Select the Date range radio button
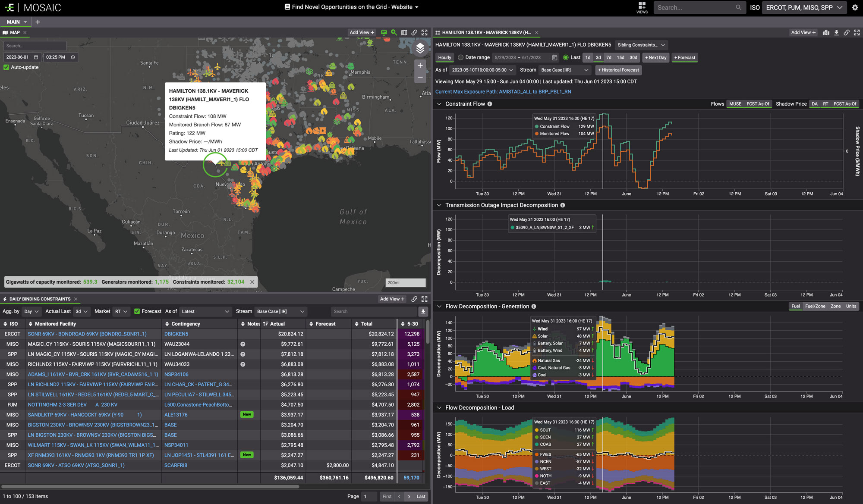This screenshot has height=504, width=863. tap(461, 57)
